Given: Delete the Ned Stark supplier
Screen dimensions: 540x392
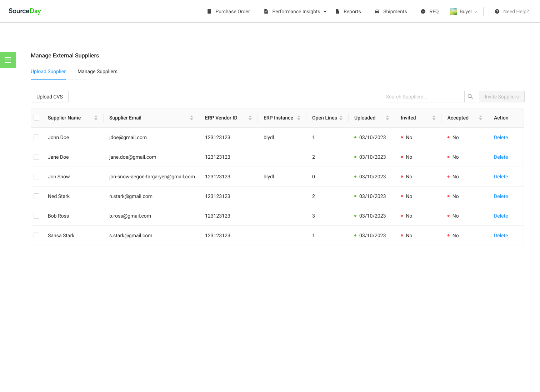Looking at the screenshot, I should pyautogui.click(x=501, y=196).
